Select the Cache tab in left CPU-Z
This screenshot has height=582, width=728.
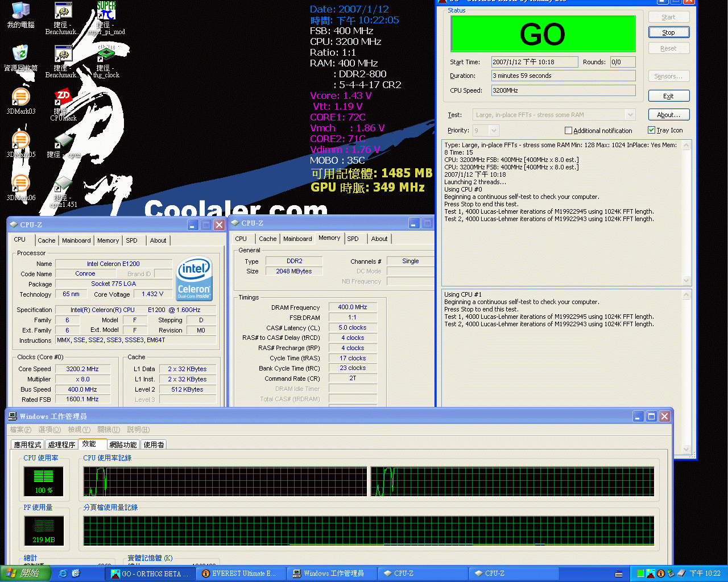pyautogui.click(x=47, y=240)
